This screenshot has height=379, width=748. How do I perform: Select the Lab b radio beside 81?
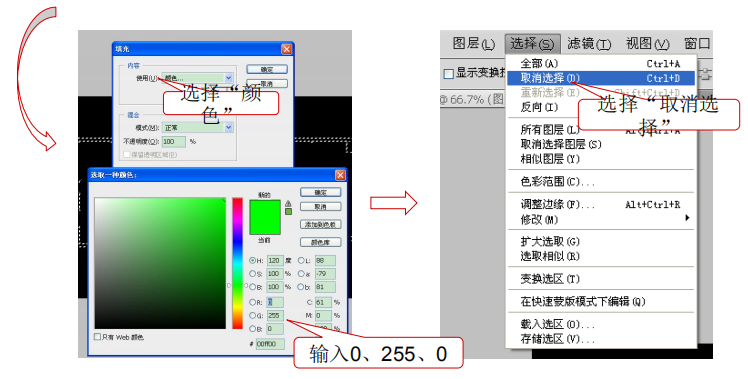[x=301, y=287]
